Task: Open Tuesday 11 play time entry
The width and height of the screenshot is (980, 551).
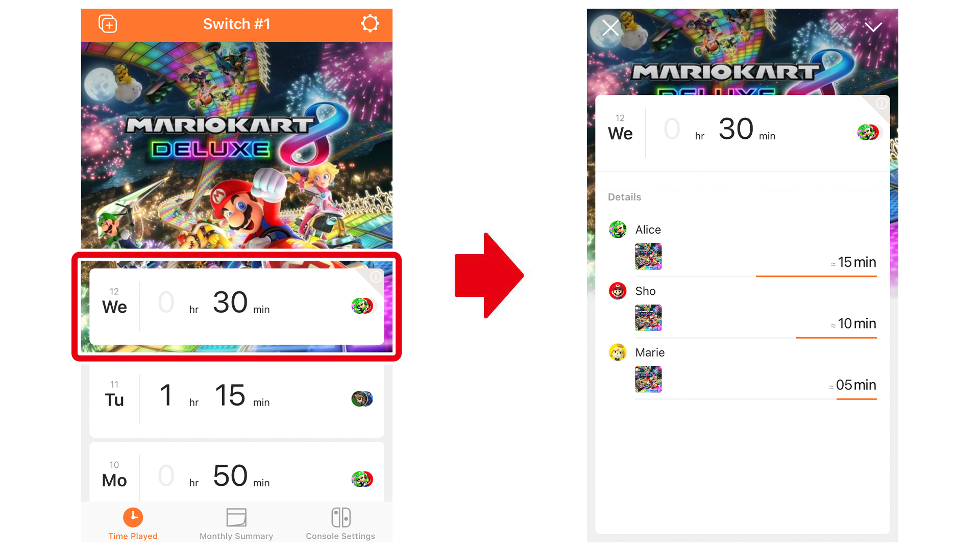Action: tap(237, 401)
